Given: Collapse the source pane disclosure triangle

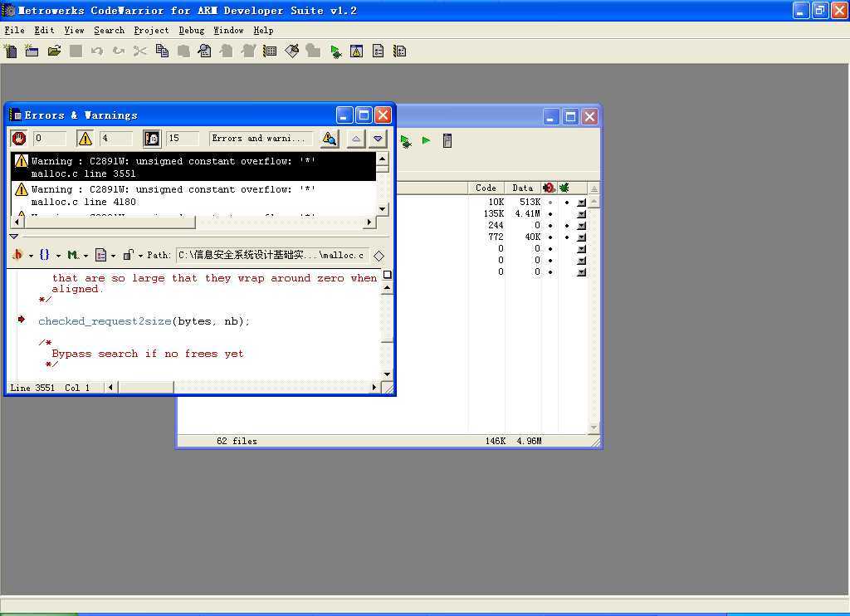Looking at the screenshot, I should pyautogui.click(x=14, y=237).
